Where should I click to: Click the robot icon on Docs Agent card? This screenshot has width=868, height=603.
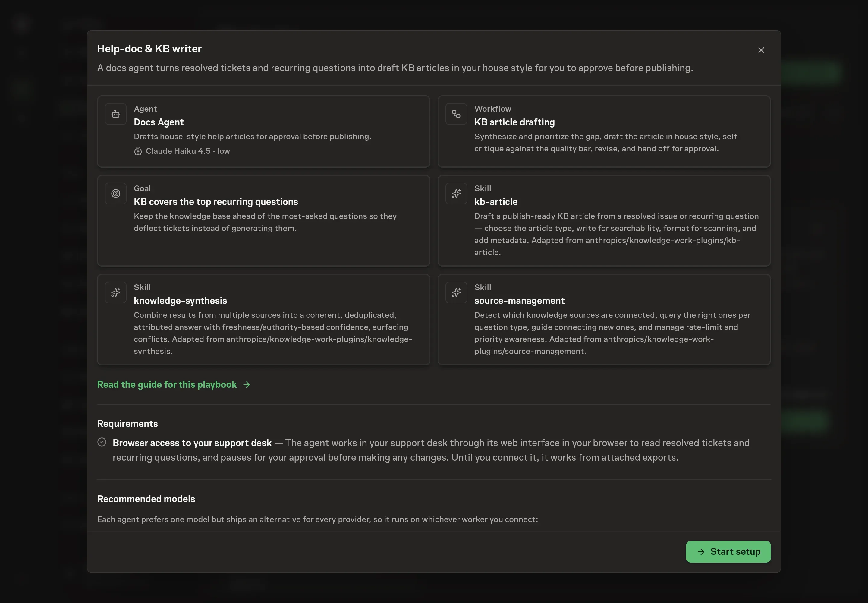point(115,114)
